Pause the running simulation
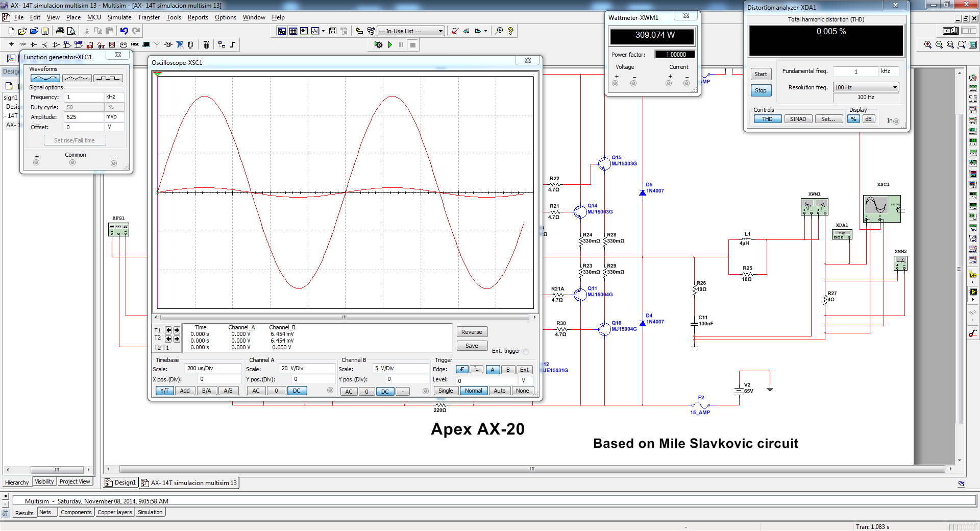980x531 pixels. 401,45
